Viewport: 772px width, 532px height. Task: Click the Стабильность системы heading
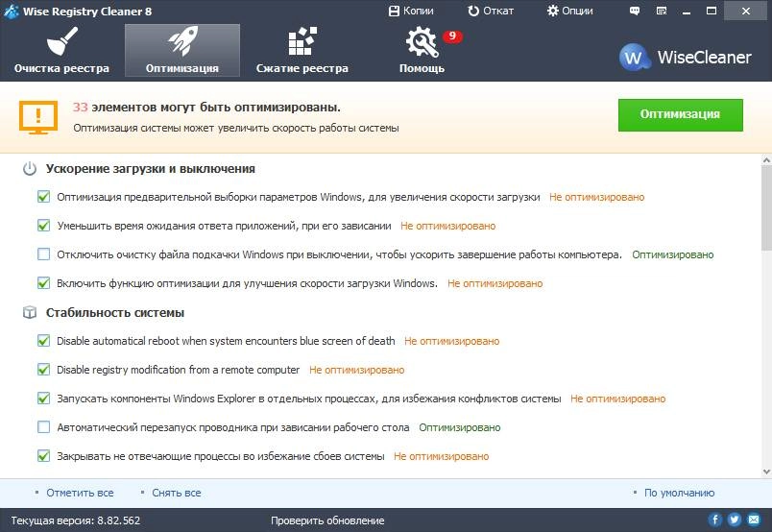[x=115, y=313]
